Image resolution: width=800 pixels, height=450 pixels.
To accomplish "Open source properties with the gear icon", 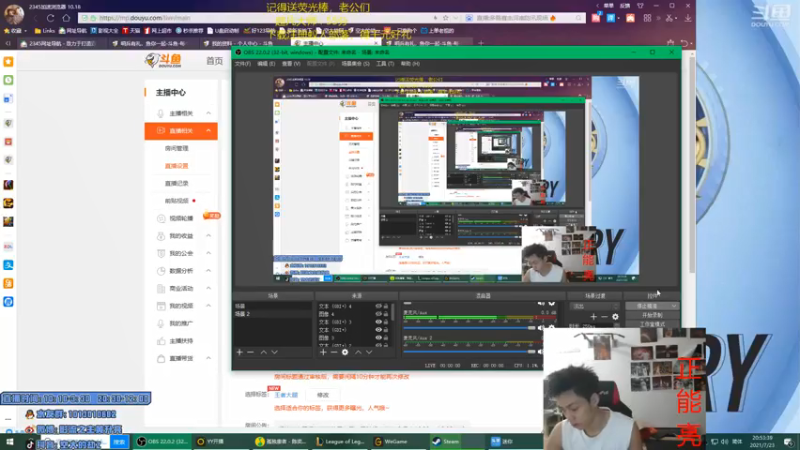I will coord(345,352).
